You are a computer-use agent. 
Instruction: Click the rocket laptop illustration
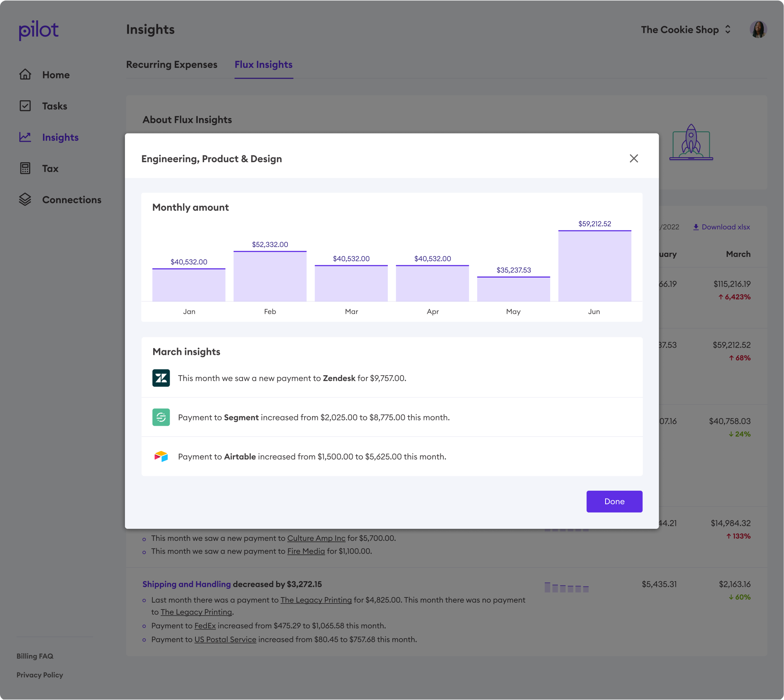(x=691, y=142)
